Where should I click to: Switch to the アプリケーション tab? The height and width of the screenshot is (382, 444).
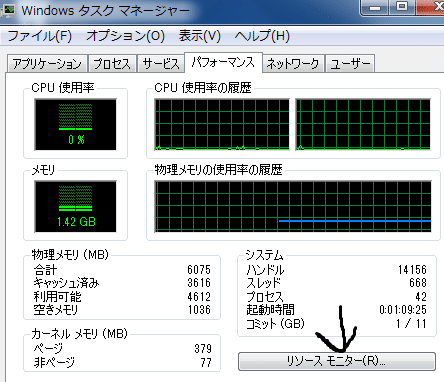click(x=47, y=63)
